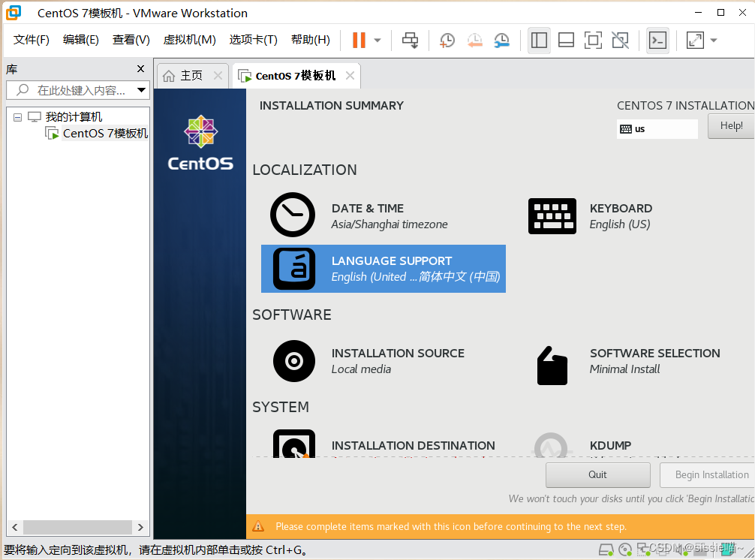Open the library search dropdown arrow

coord(141,90)
